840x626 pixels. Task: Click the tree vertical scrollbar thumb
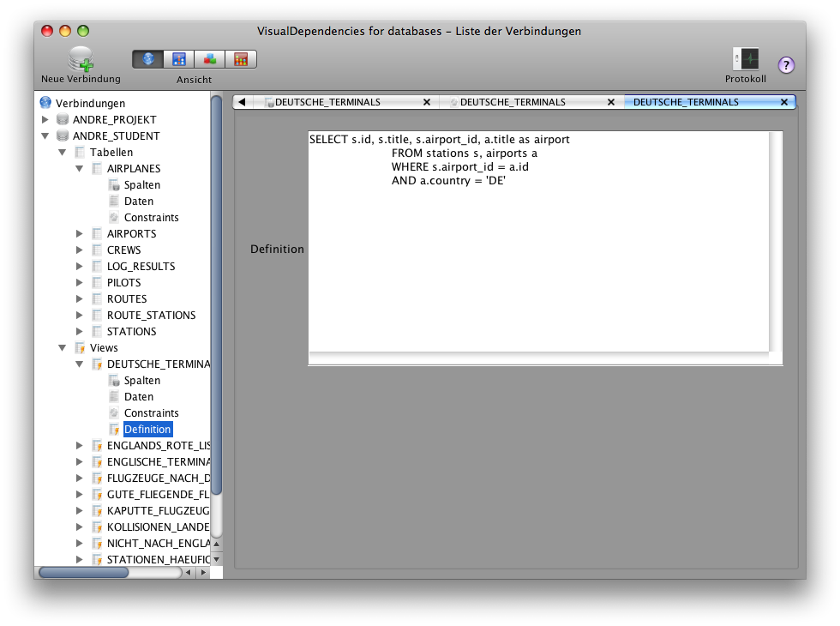point(216,295)
